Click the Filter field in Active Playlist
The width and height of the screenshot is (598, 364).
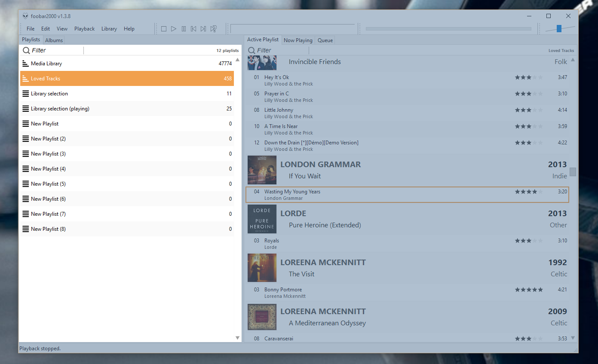[282, 50]
